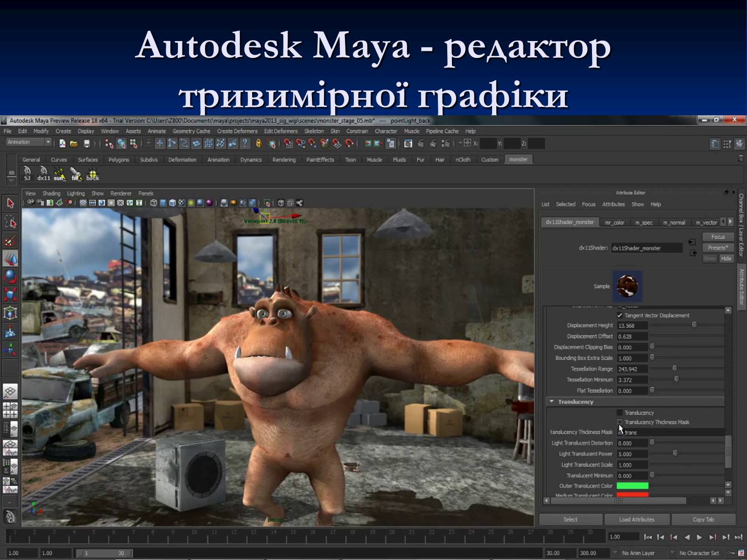Pick the Move tool cone icon in the toolbox
Image resolution: width=747 pixels, height=560 pixels.
(10, 259)
